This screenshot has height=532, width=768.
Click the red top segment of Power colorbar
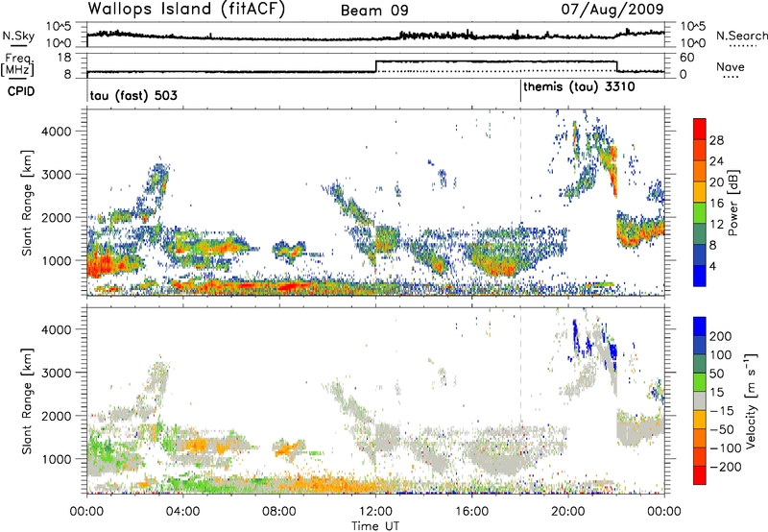[x=700, y=129]
